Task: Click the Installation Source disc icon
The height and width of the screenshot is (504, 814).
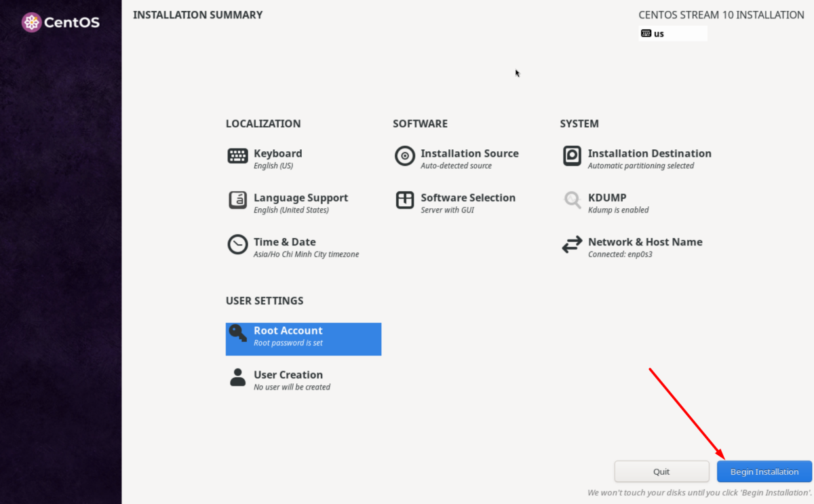Action: (x=405, y=156)
